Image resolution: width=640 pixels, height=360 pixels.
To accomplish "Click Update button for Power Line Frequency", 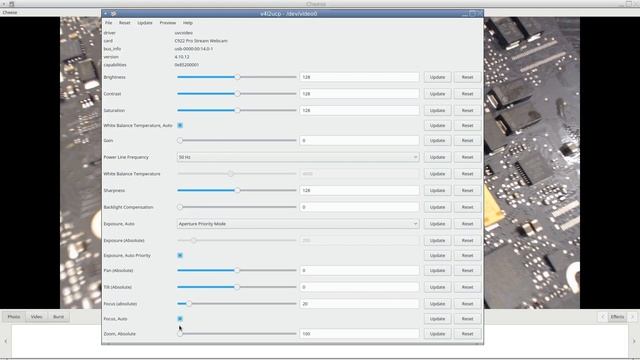I will tap(437, 157).
